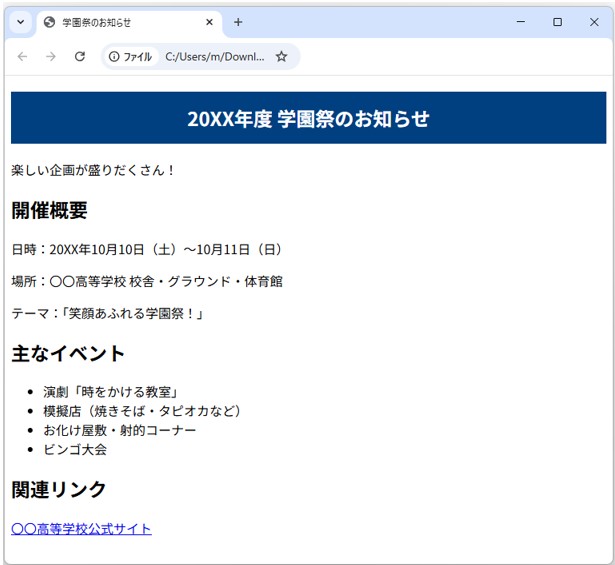Click the 演劇「時をかける教室」 list item
The height and width of the screenshot is (565, 615).
[111, 392]
